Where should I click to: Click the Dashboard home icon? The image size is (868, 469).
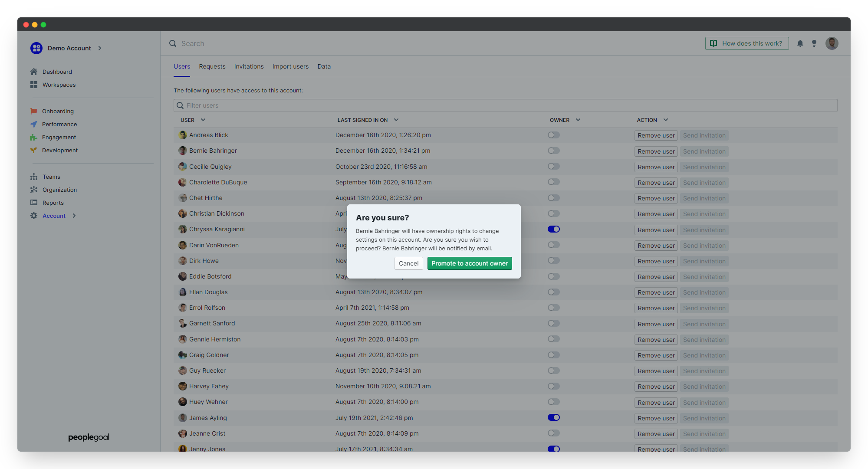click(34, 72)
